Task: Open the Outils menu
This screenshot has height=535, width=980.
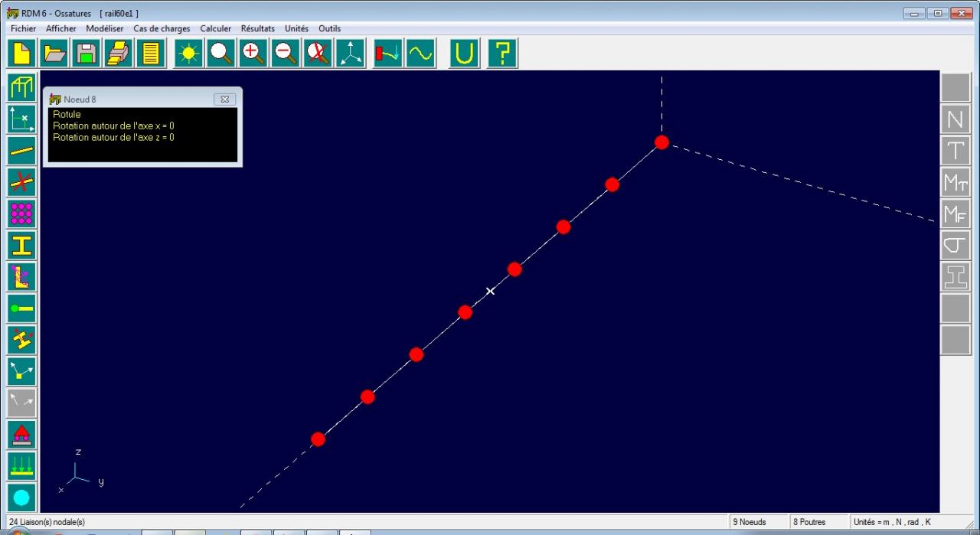Action: [330, 28]
